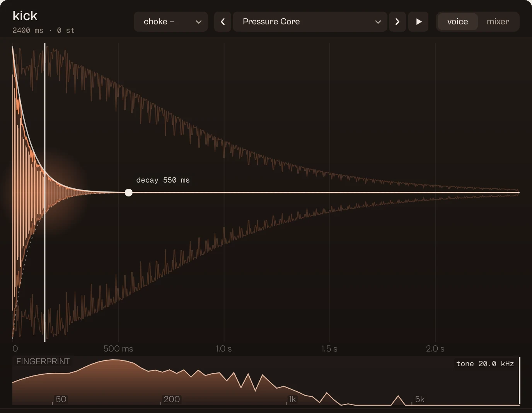The height and width of the screenshot is (413, 532).
Task: Switch to the mixer tab
Action: [x=498, y=22]
